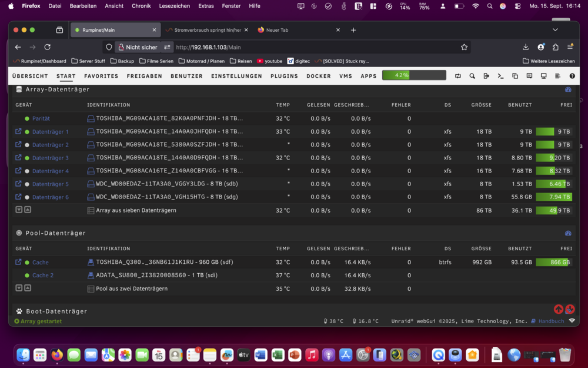Open the system info monitor icon
Viewport: 588px width, 368px height.
(543, 76)
